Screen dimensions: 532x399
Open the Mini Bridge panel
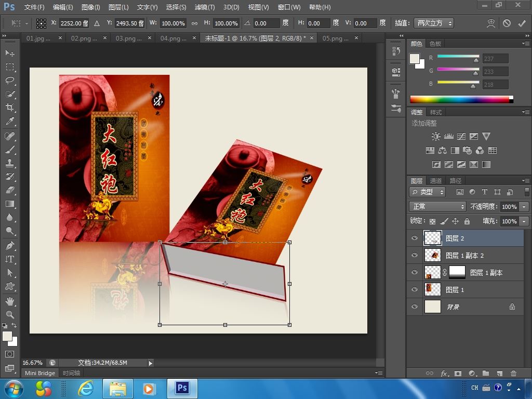pos(40,373)
